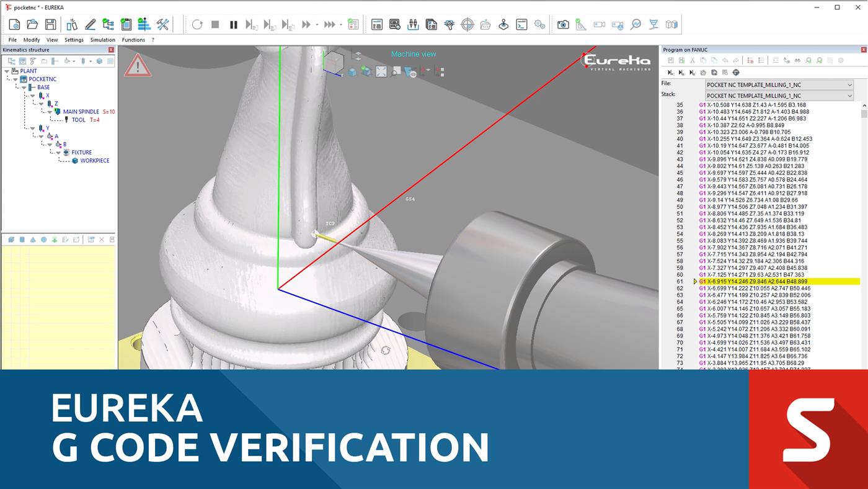Screen dimensions: 868x489
Task: Open the tools/settings wrench icon on the toolbar
Action: [163, 24]
